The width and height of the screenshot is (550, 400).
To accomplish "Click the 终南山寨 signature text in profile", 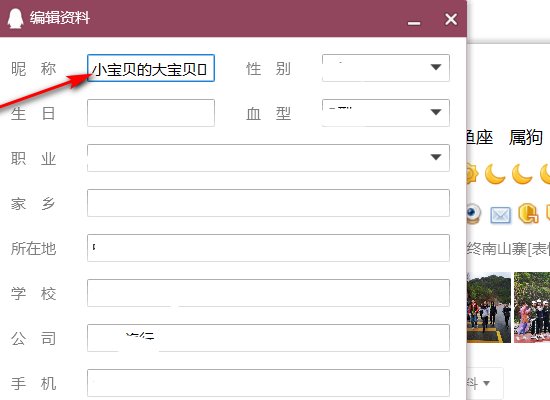I will point(497,249).
